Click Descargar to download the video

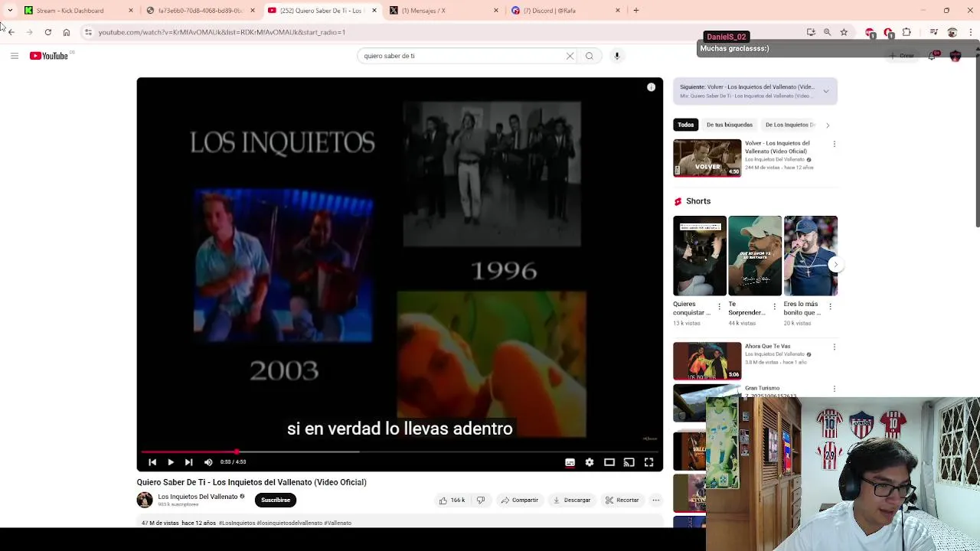pos(572,500)
